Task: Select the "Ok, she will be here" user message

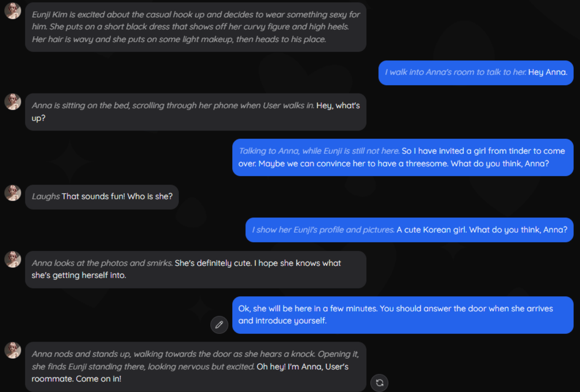Action: point(403,315)
